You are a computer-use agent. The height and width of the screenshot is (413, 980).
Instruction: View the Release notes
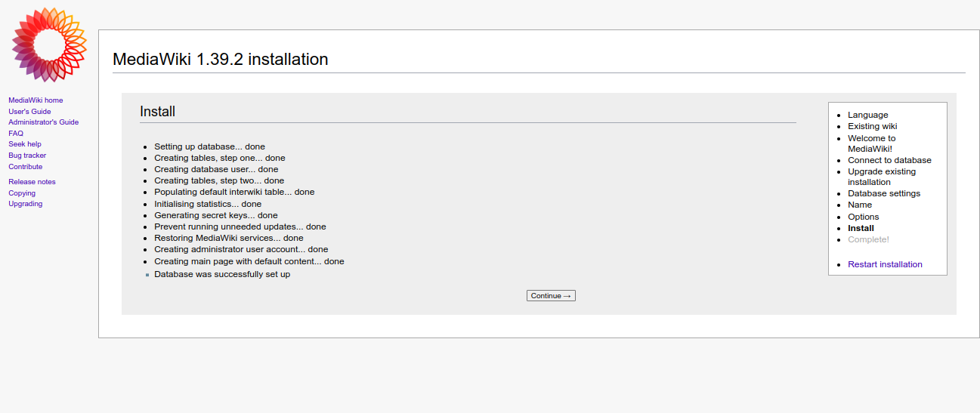[x=32, y=182]
